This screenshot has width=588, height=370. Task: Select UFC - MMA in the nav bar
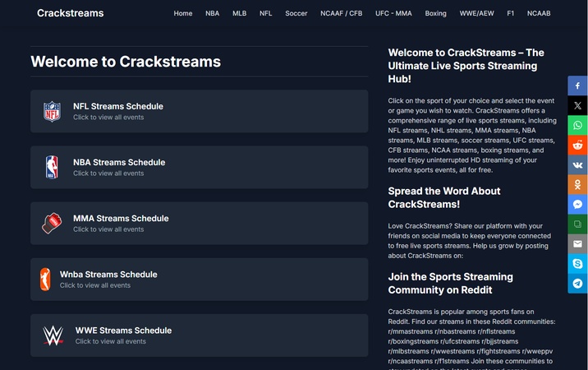(393, 13)
